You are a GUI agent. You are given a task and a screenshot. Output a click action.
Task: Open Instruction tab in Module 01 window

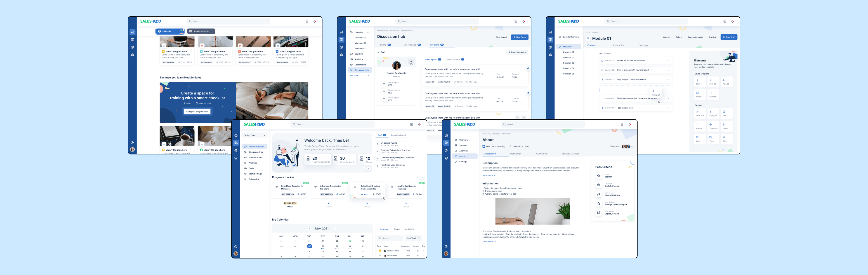tap(619, 45)
